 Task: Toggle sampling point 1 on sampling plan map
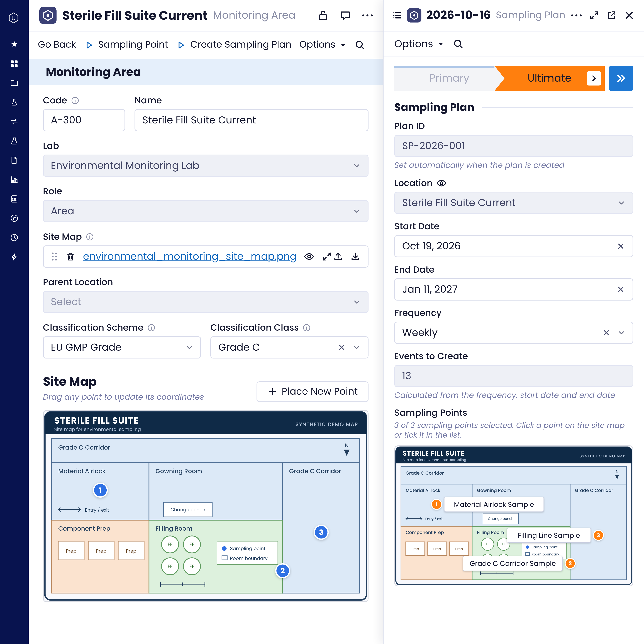436,504
